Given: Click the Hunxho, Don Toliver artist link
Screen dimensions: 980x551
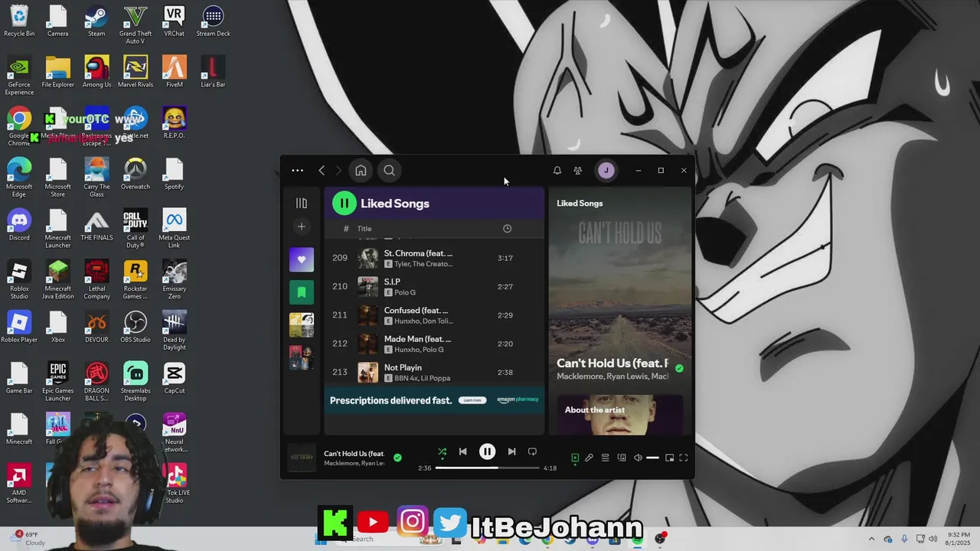Looking at the screenshot, I should click(423, 321).
